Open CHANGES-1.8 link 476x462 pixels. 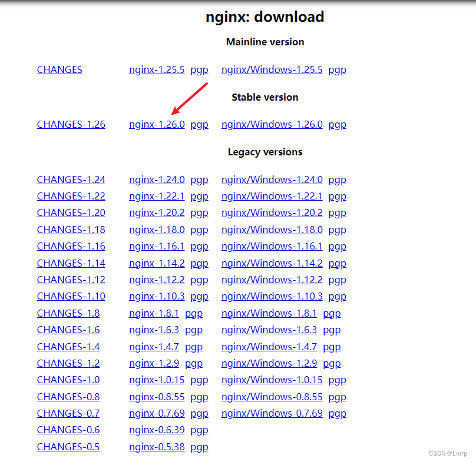click(x=68, y=313)
